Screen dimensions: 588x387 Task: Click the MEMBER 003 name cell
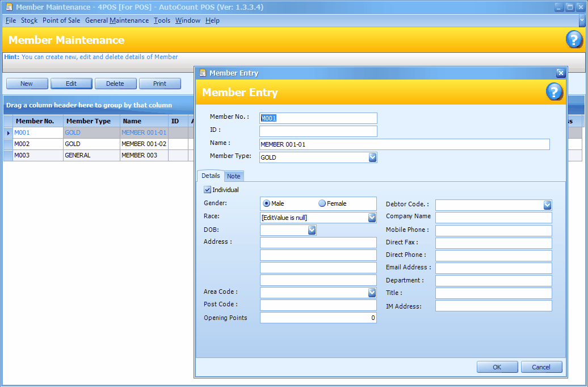pyautogui.click(x=144, y=155)
